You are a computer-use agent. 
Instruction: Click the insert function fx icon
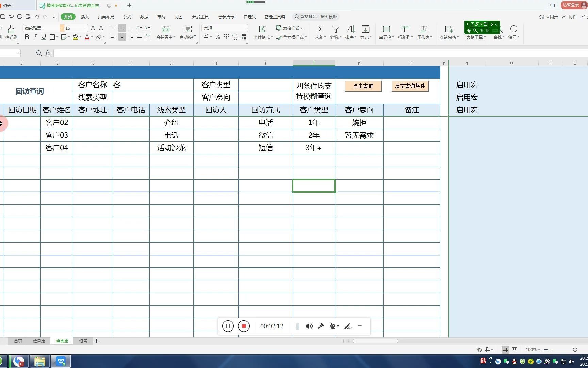coord(48,53)
